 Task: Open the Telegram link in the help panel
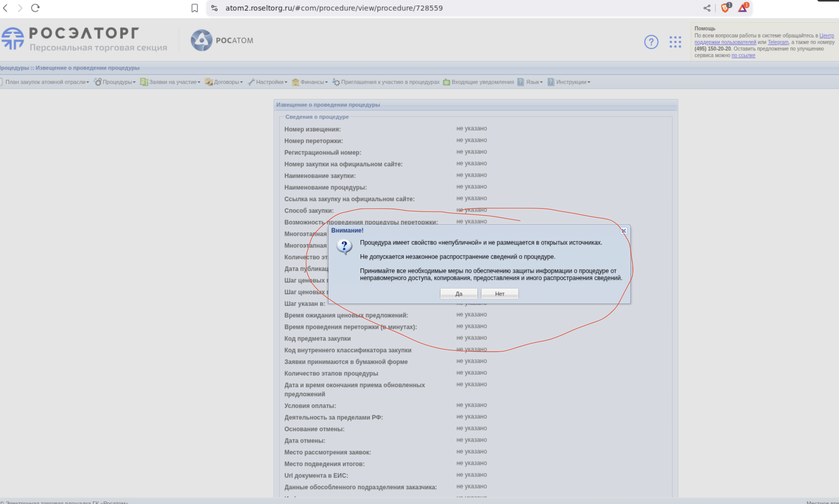pyautogui.click(x=778, y=42)
